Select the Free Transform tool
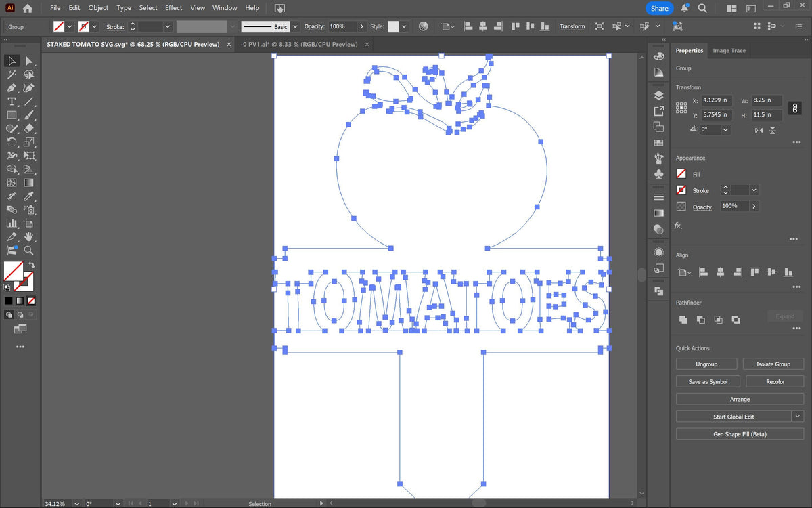Image resolution: width=812 pixels, height=508 pixels. click(x=29, y=155)
